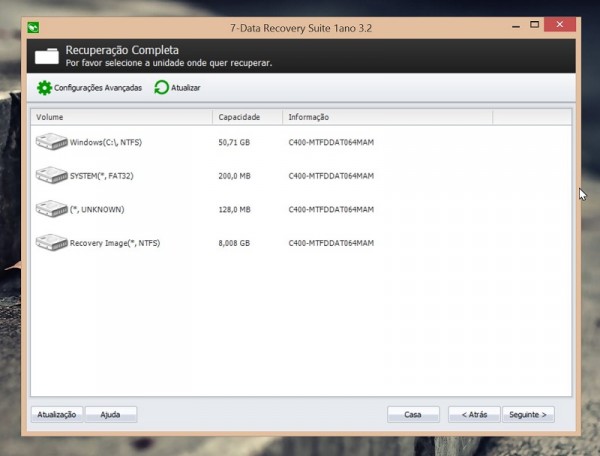Click the Configurações Avançadas label

[98, 88]
